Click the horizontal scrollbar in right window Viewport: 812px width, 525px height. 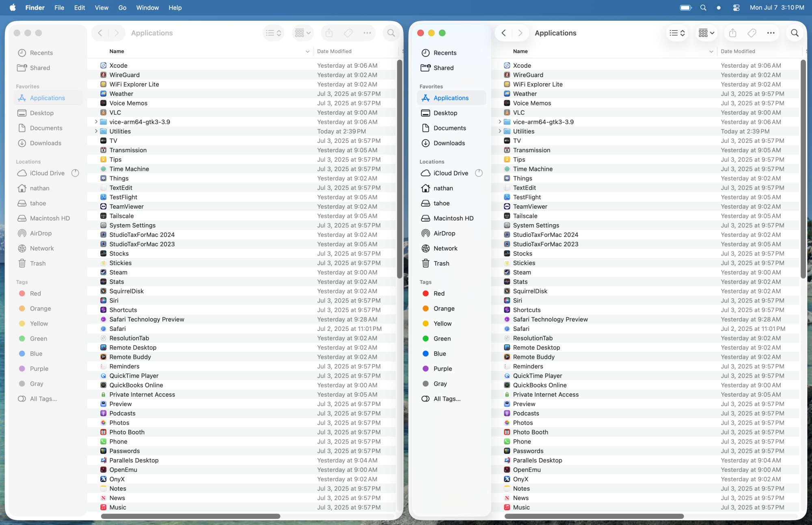point(594,516)
